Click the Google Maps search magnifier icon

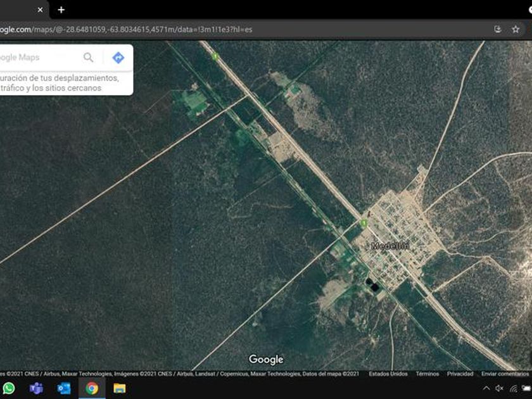[89, 58]
